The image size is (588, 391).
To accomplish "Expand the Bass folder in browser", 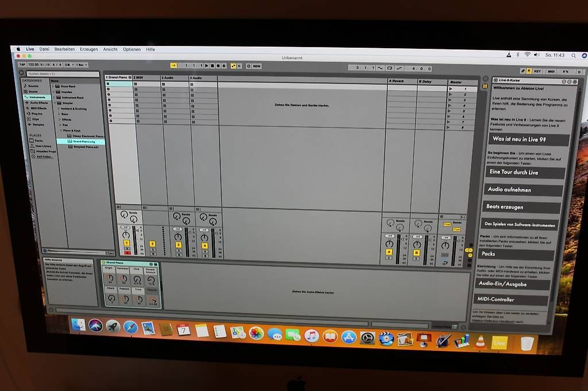I will click(x=59, y=114).
